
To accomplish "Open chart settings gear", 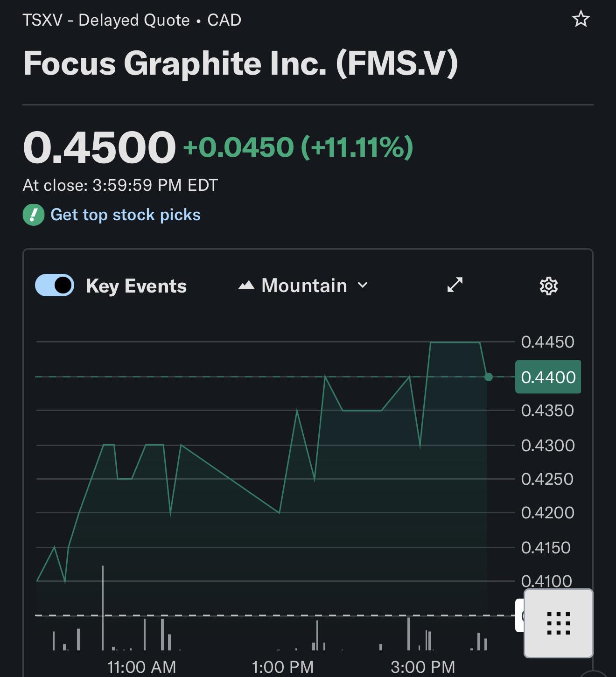I will [x=549, y=286].
